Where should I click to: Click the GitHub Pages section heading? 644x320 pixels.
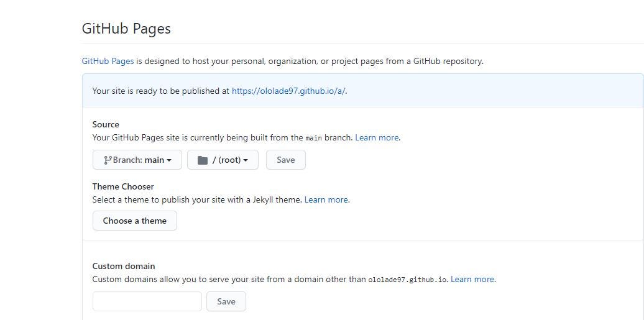point(126,29)
